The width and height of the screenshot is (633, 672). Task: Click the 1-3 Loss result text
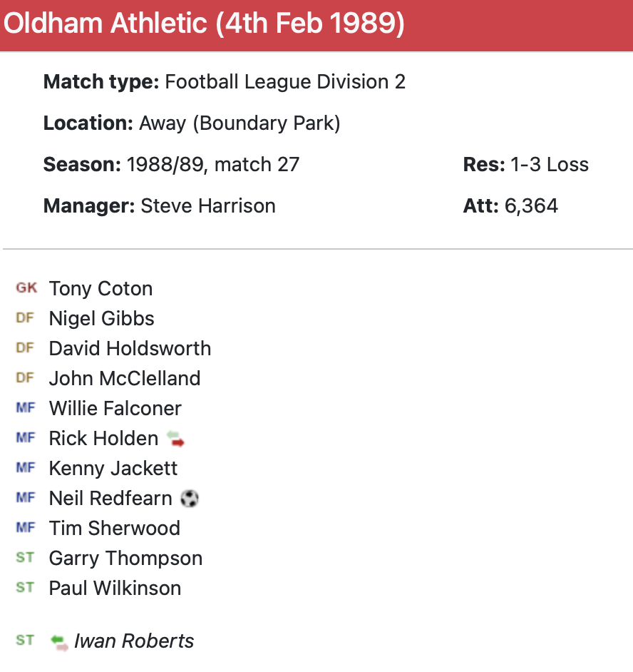click(x=549, y=165)
